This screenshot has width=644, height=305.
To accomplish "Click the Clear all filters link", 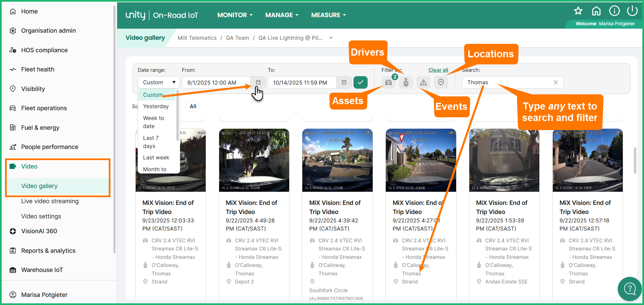I will [438, 70].
